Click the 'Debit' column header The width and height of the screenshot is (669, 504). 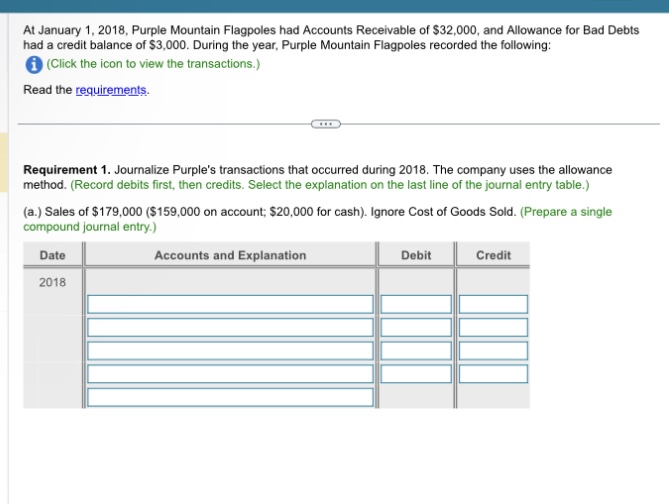pyautogui.click(x=416, y=255)
